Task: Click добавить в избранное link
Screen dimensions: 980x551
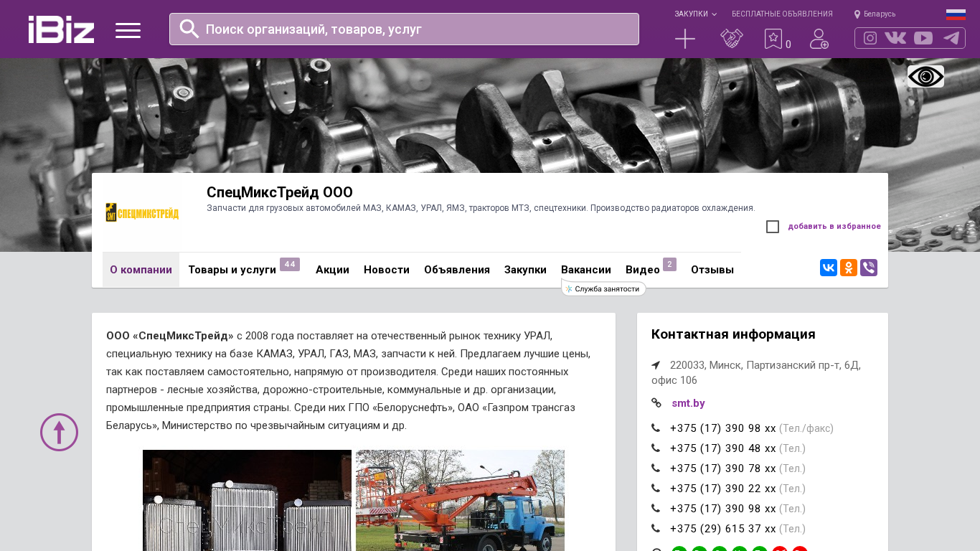Action: pyautogui.click(x=834, y=227)
